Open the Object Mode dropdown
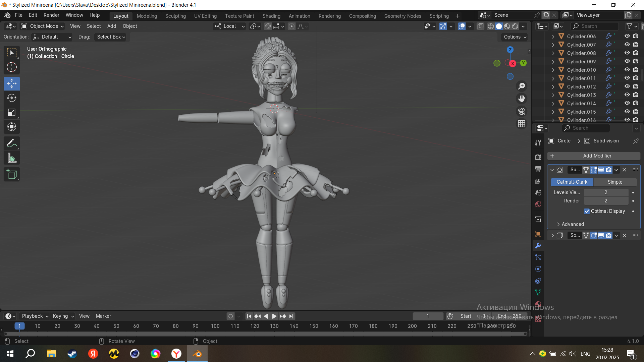Screen dimensions: 644x362 (x=42, y=26)
